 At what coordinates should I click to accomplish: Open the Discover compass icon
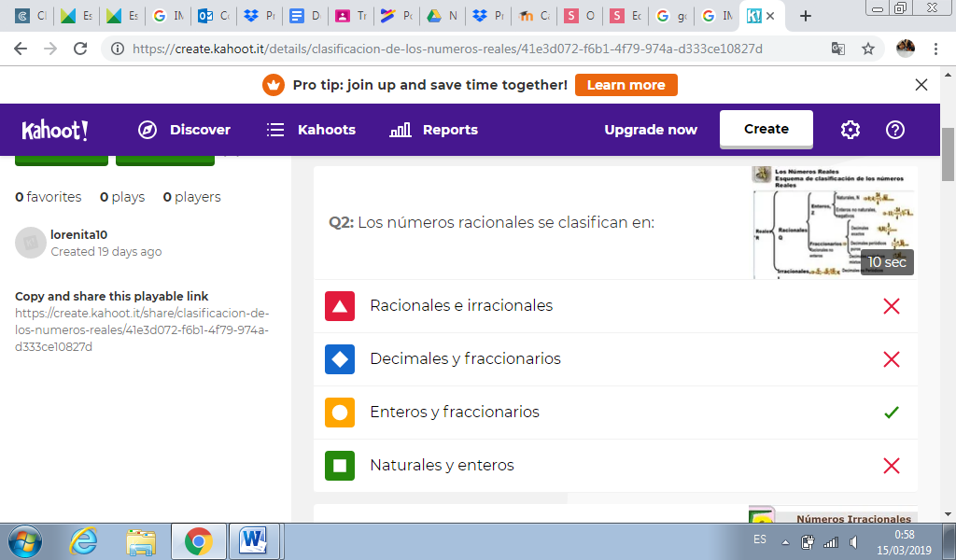148,130
